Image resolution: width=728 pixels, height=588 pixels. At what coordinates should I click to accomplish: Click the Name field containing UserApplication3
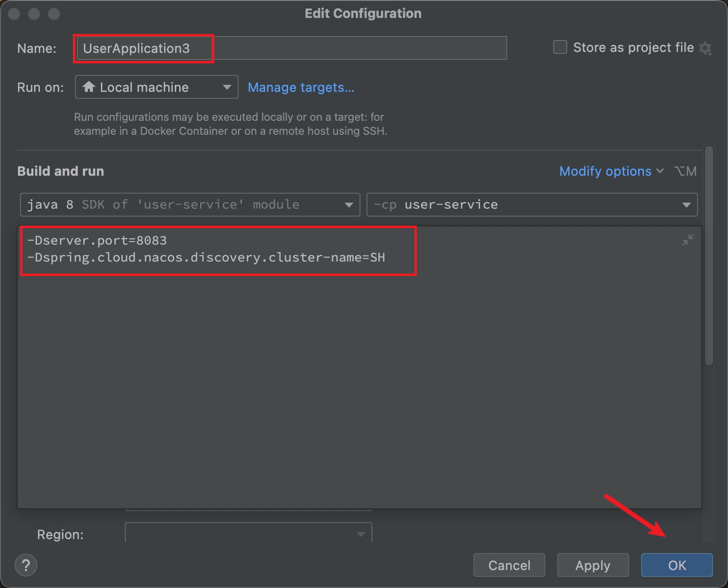pos(292,48)
